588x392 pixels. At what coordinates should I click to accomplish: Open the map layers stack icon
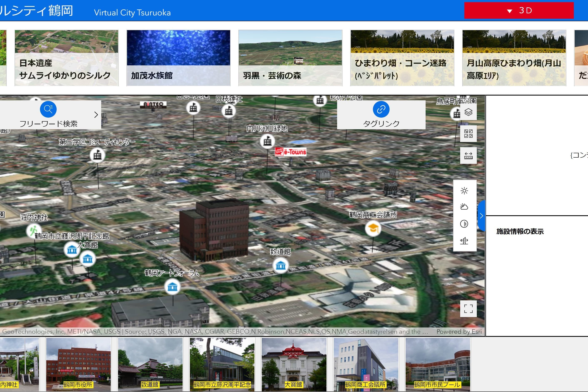coord(468,112)
